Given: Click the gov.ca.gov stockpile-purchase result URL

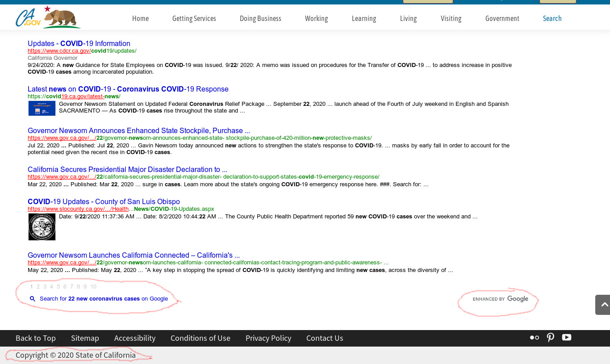Looking at the screenshot, I should pos(200,138).
